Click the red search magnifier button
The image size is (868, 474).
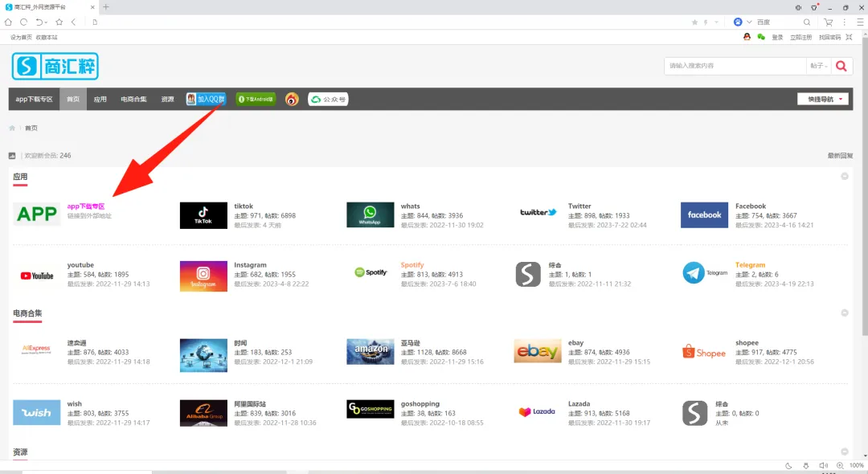click(x=841, y=66)
